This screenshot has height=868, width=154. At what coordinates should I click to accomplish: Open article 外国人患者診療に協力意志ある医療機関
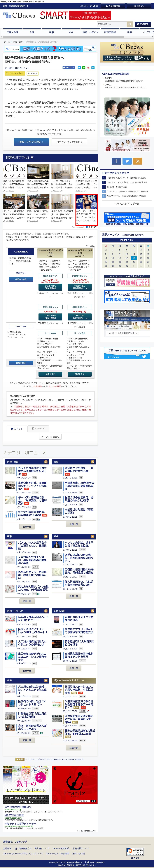coord(33,471)
